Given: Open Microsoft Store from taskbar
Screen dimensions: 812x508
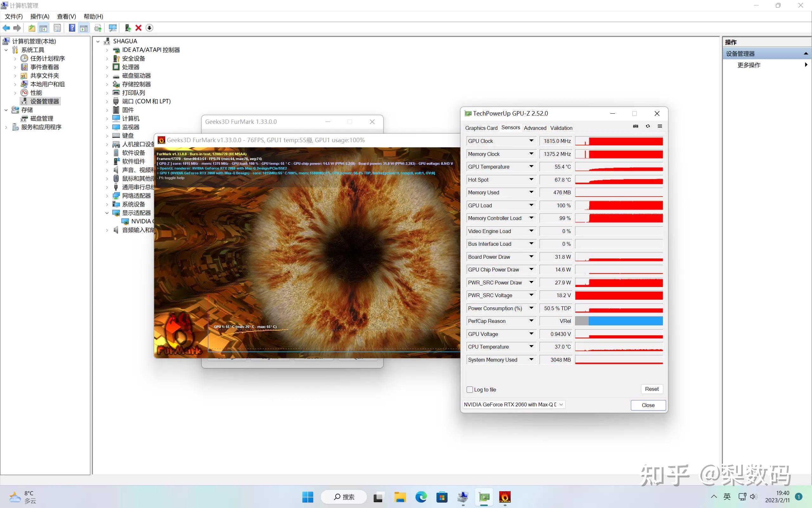Looking at the screenshot, I should click(442, 497).
